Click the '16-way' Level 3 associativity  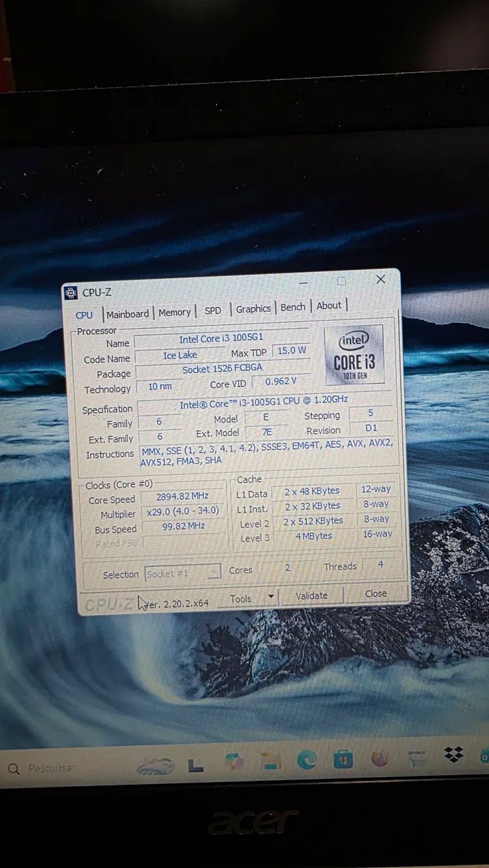pyautogui.click(x=377, y=534)
